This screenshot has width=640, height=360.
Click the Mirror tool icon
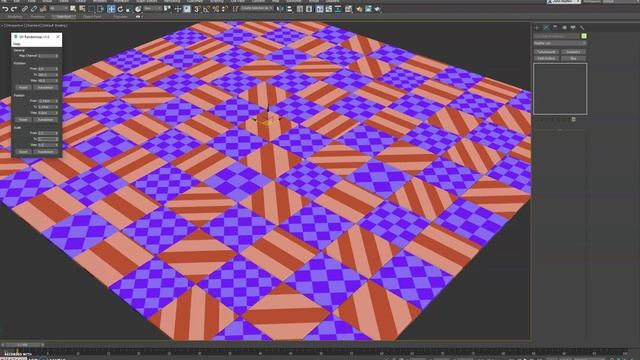pyautogui.click(x=280, y=9)
